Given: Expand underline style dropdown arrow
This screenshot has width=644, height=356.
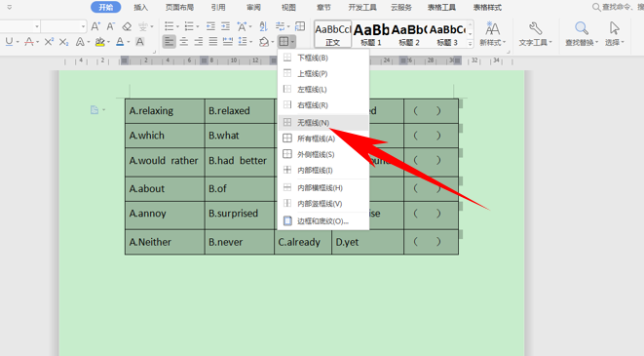Looking at the screenshot, I should click(18, 42).
